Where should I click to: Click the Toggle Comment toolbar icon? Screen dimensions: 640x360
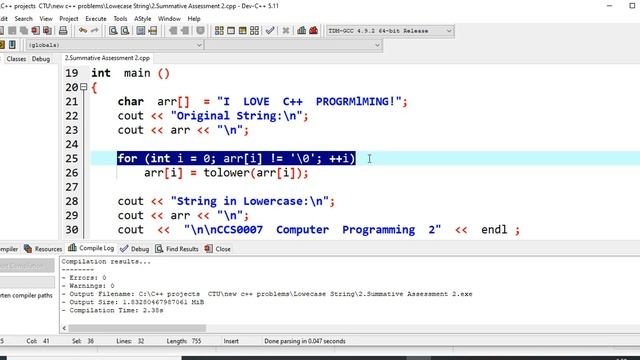click(x=200, y=31)
